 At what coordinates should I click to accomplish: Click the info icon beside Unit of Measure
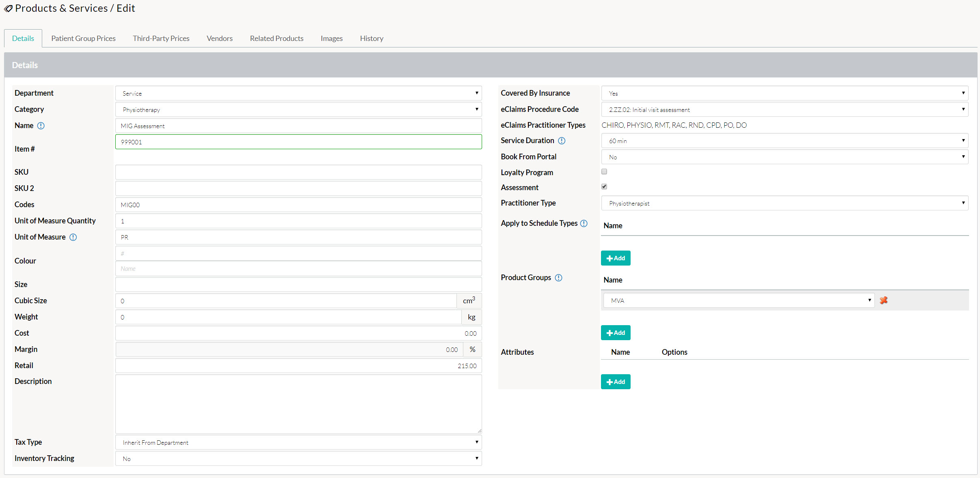point(73,237)
